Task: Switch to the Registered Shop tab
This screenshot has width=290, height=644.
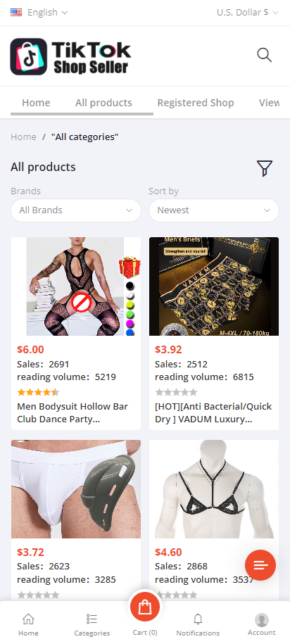Action: click(196, 103)
